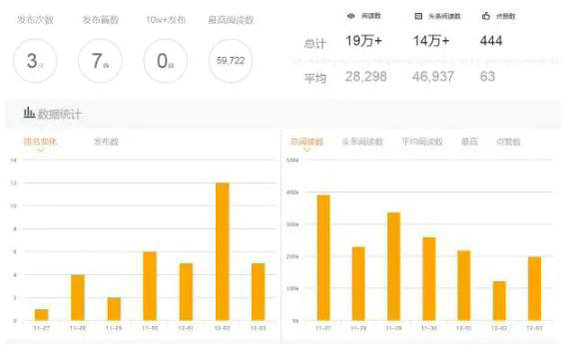Viewport: 565px width, 364px height.
Task: Select average headline reads value 46,937
Action: (433, 76)
